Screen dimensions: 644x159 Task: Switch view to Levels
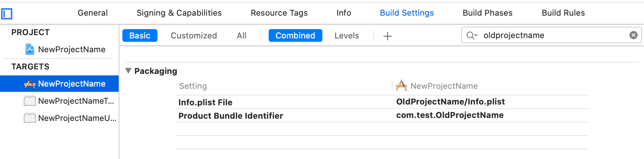(347, 35)
